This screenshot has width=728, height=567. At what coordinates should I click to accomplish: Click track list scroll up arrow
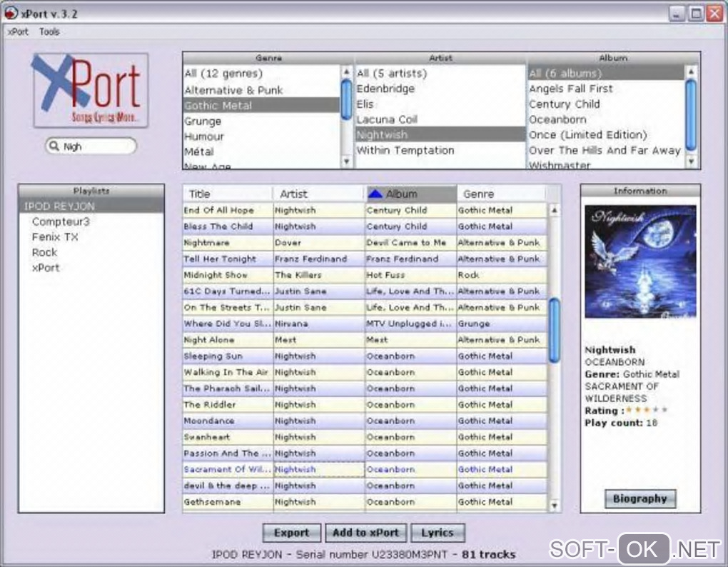(554, 210)
